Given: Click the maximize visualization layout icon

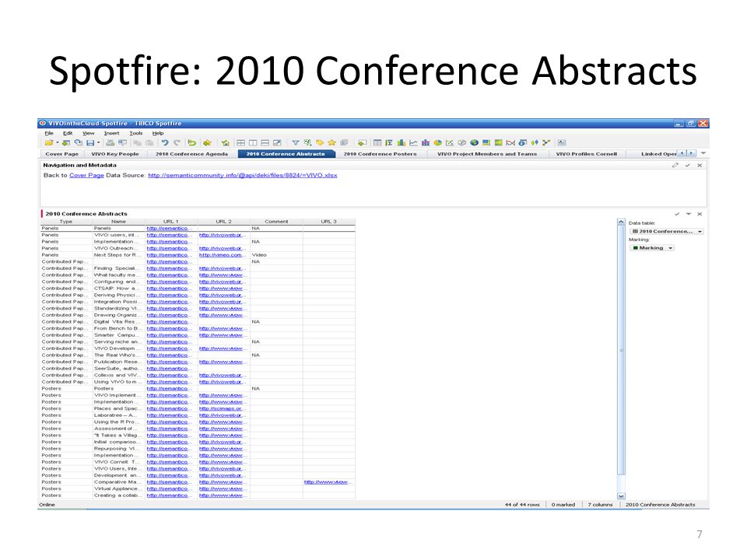Looking at the screenshot, I should click(x=277, y=142).
